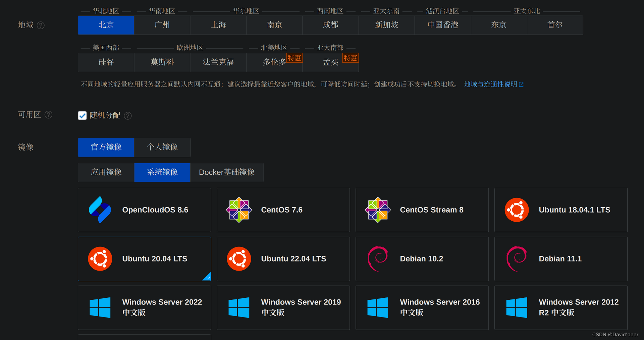Select the 东京 region
Screen dimensions: 644x340
click(499, 25)
